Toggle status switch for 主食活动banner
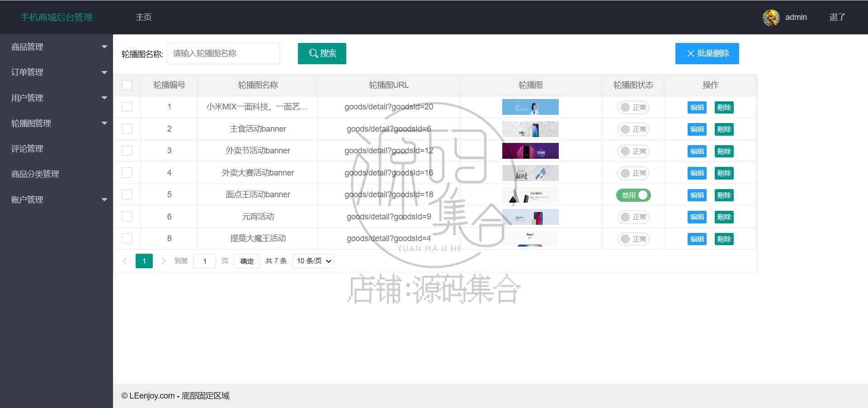868x408 pixels. [633, 129]
